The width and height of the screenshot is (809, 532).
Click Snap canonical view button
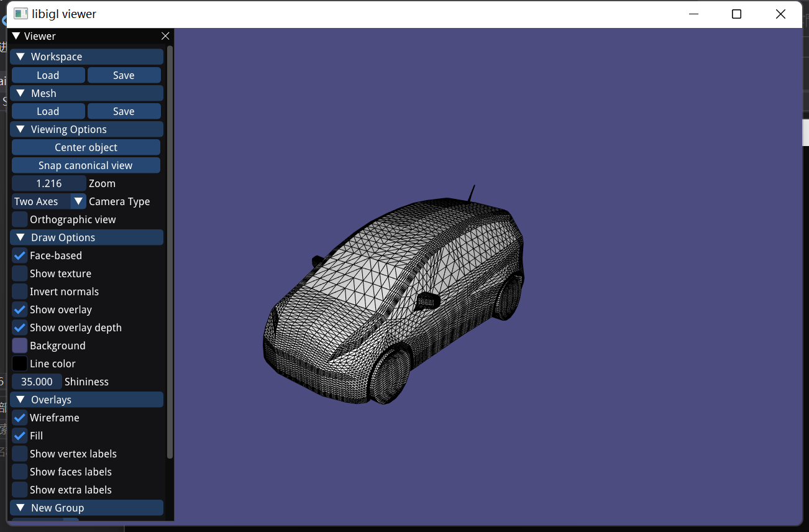pos(86,165)
